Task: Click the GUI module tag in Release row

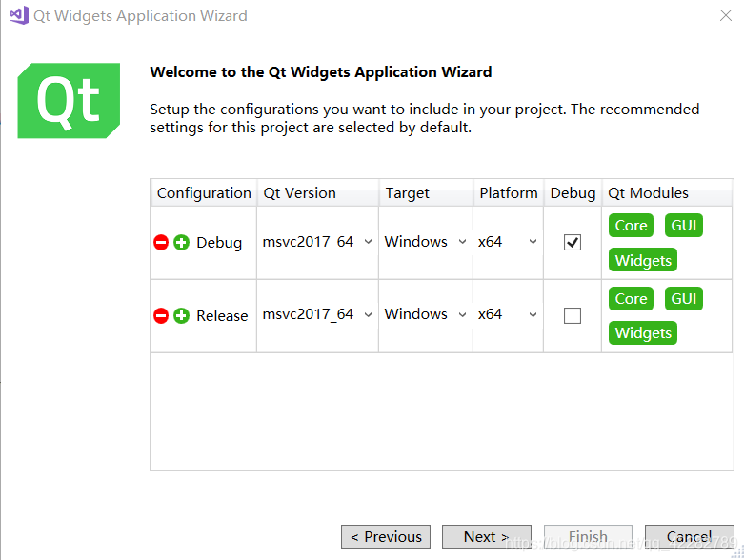Action: [683, 298]
